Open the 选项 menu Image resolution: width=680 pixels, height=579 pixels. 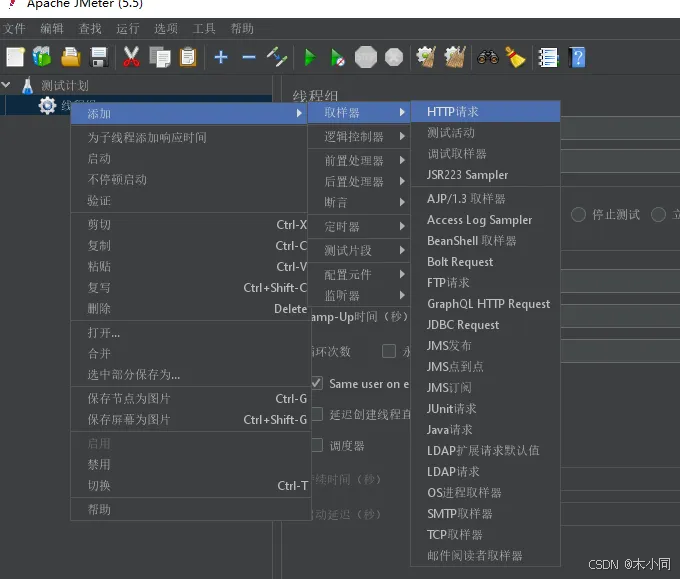click(x=166, y=29)
